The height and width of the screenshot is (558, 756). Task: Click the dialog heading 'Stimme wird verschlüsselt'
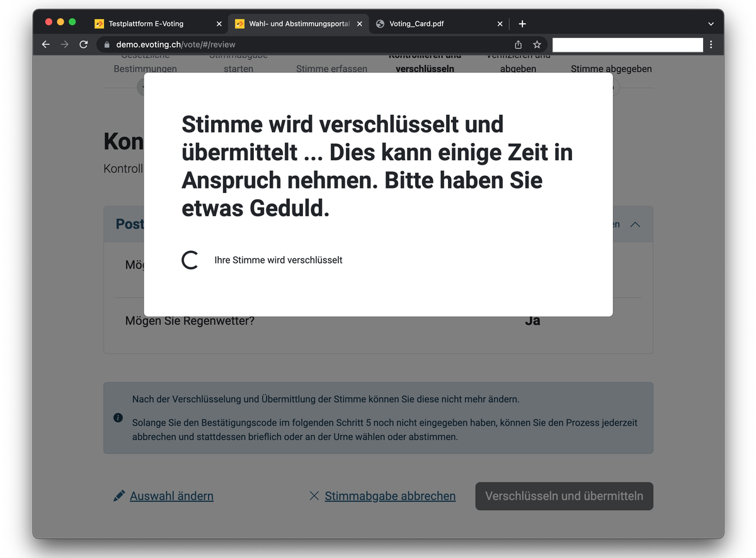[x=377, y=166]
